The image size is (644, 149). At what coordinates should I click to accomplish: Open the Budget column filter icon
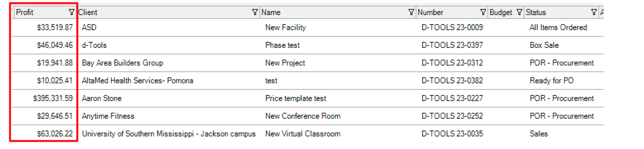click(519, 12)
